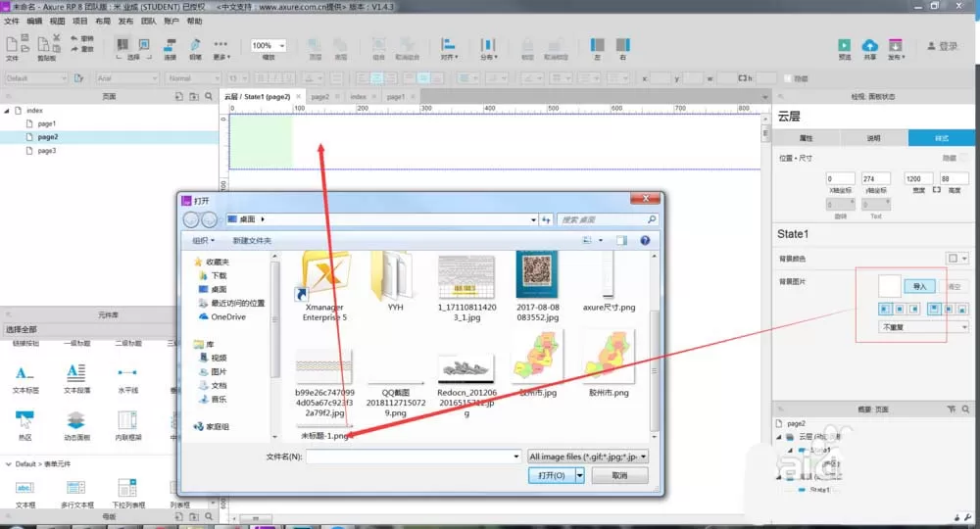This screenshot has height=529, width=980.
Task: Select the page1 tab above canvas
Action: tap(395, 97)
